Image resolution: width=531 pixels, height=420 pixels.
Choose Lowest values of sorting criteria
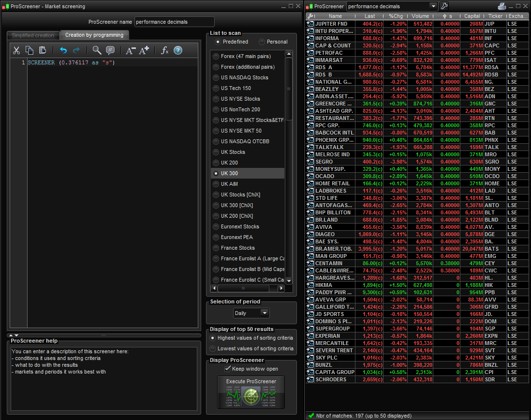[212, 348]
